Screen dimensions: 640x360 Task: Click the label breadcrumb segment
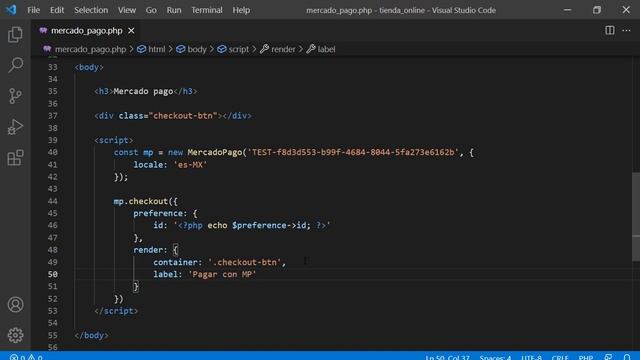(x=326, y=49)
